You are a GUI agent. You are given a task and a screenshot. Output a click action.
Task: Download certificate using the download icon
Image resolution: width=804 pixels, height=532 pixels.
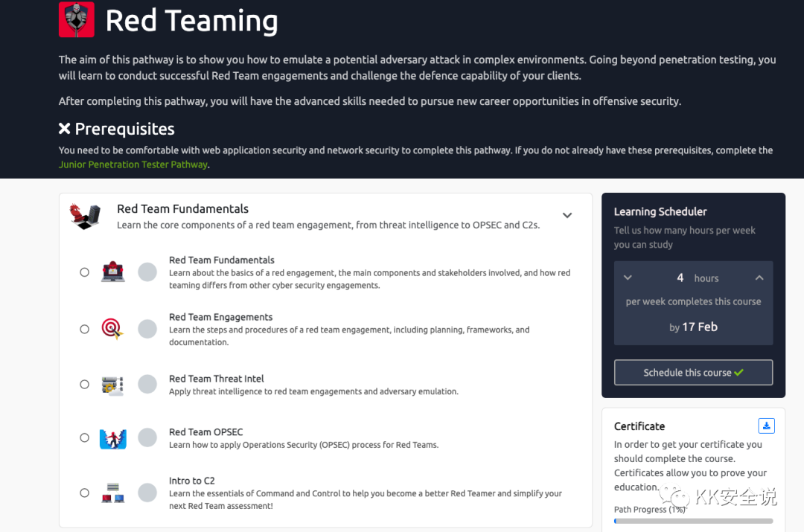tap(766, 426)
